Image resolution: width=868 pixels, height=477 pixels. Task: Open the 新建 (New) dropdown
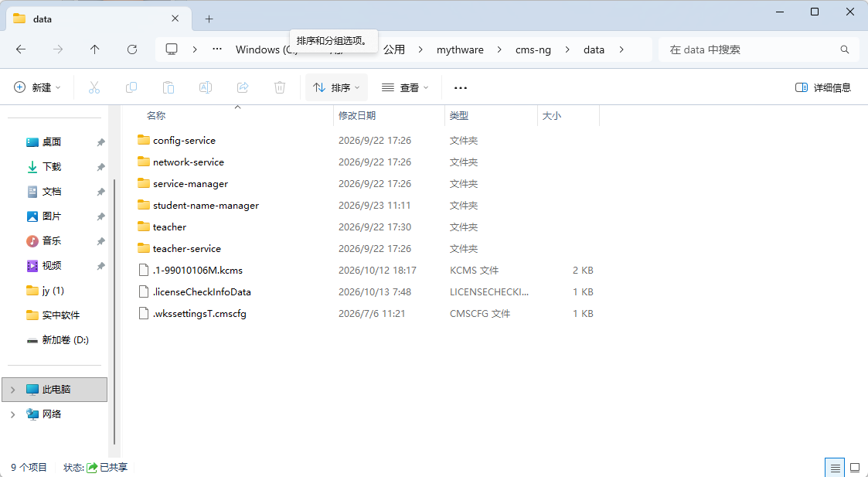click(x=37, y=87)
